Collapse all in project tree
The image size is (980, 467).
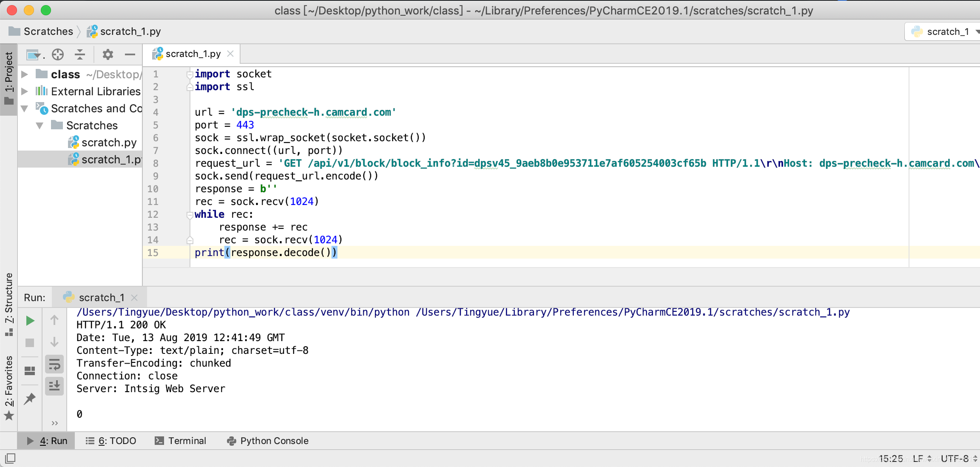tap(80, 54)
